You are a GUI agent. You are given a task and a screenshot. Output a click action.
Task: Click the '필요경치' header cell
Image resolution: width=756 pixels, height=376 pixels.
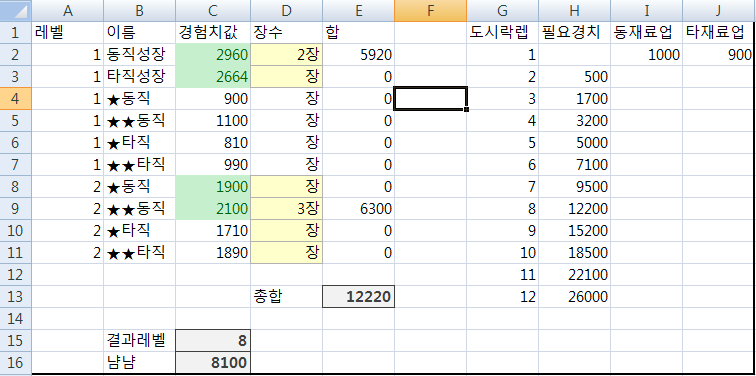(x=575, y=33)
